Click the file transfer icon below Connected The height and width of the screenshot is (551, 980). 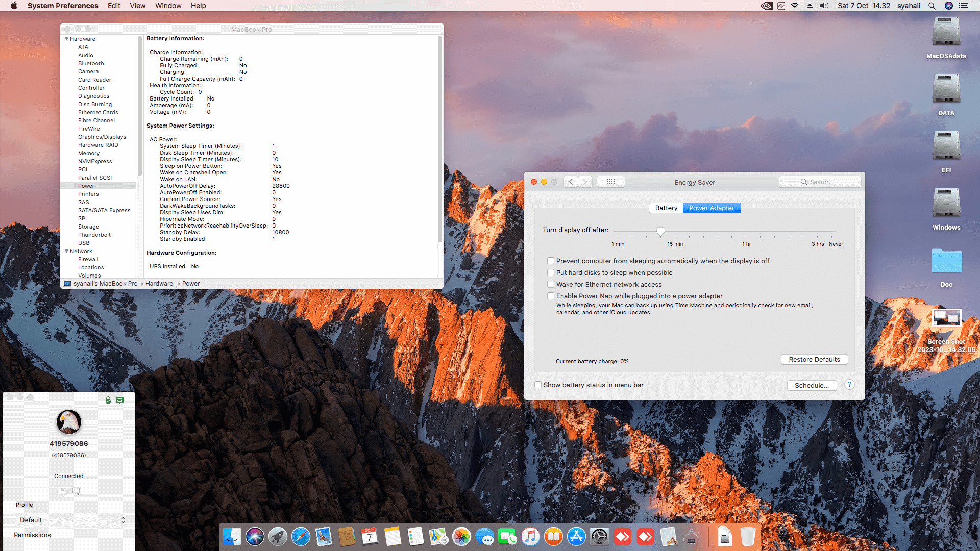[x=62, y=492]
